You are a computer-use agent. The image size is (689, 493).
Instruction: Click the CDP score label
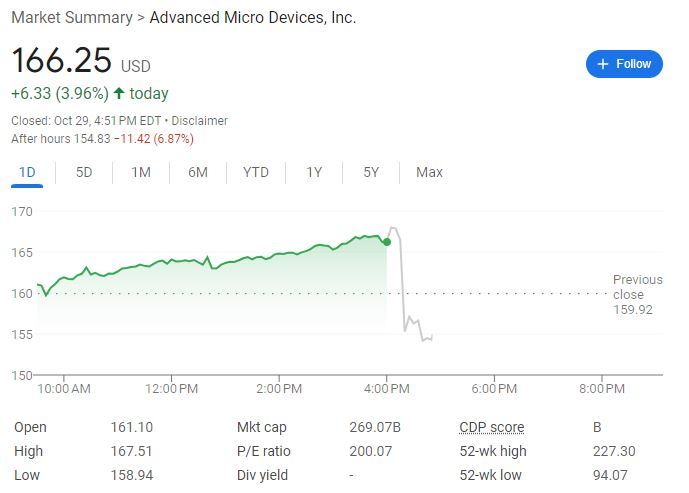[x=491, y=427]
